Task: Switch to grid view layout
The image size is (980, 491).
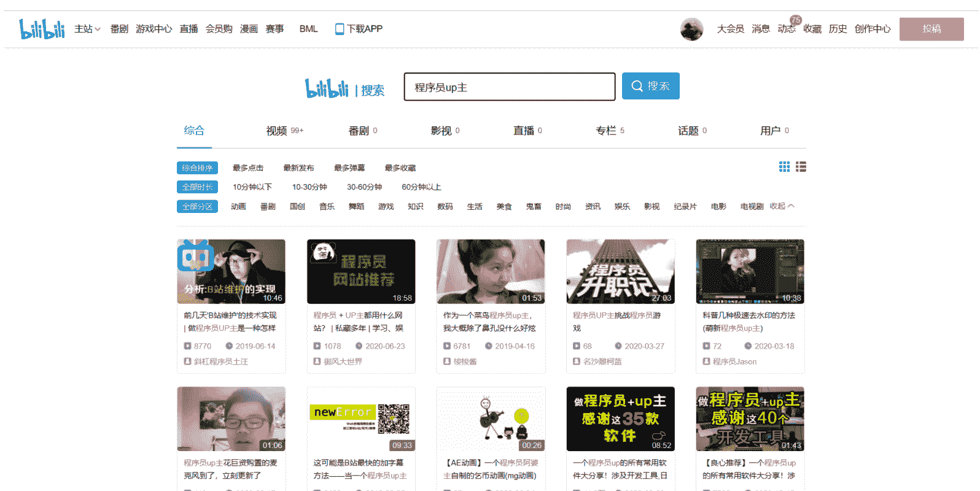Action: click(x=784, y=167)
